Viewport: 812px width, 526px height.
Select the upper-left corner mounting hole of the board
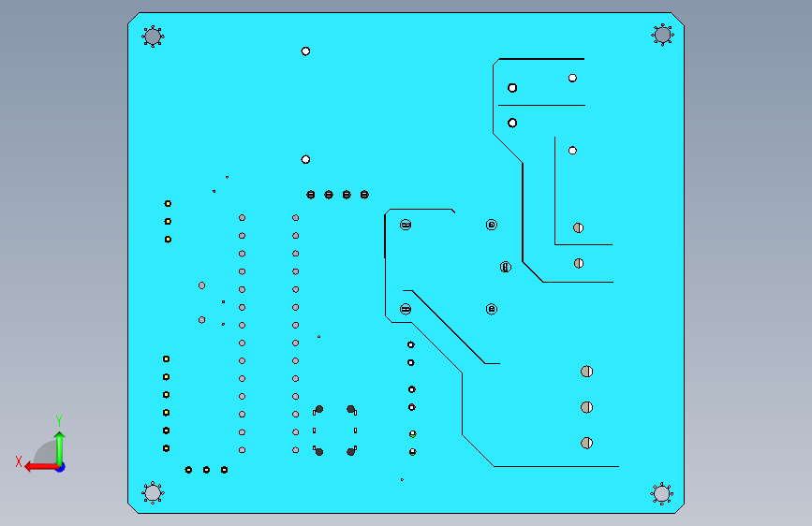tap(153, 37)
